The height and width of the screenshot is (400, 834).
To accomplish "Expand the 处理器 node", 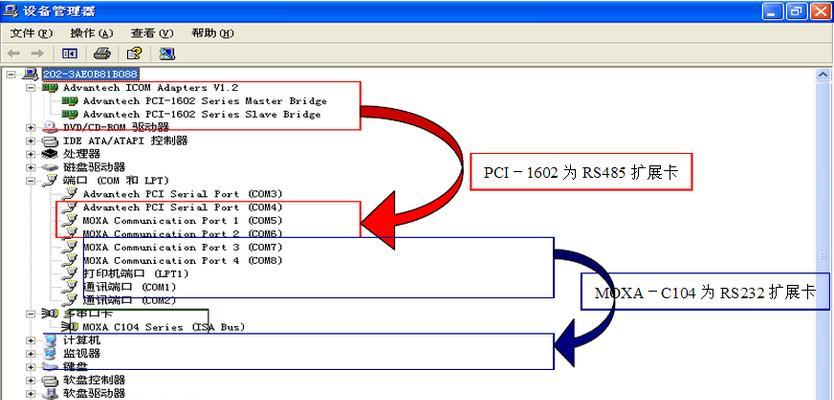I will [x=31, y=154].
